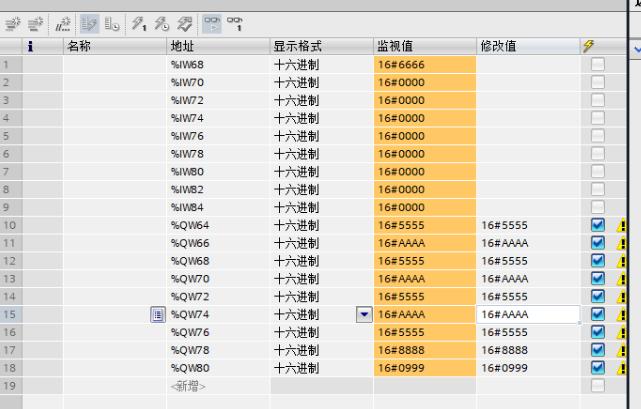This screenshot has height=409, width=641.
Task: Check the modify checkbox for %IW76
Action: (x=598, y=136)
